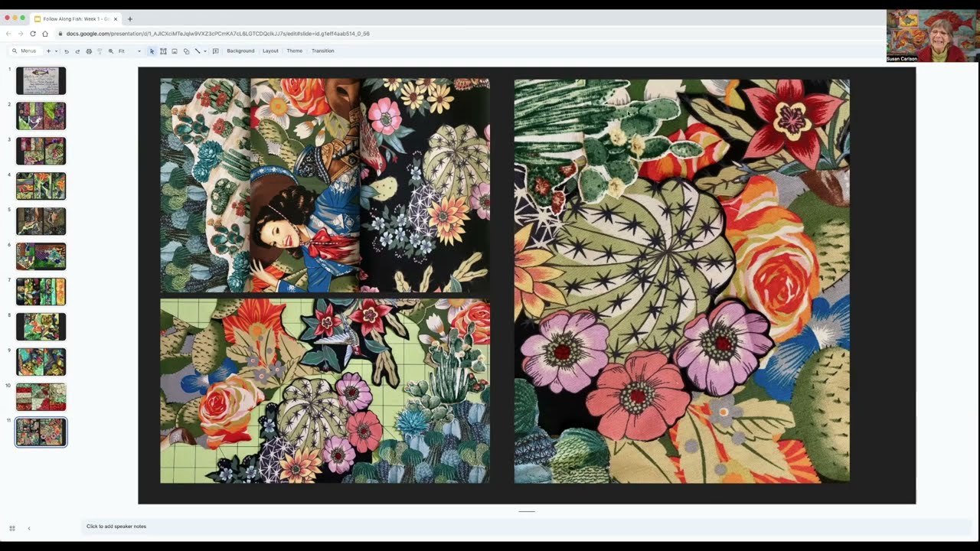Click the large cactus fabric image

pyautogui.click(x=681, y=281)
